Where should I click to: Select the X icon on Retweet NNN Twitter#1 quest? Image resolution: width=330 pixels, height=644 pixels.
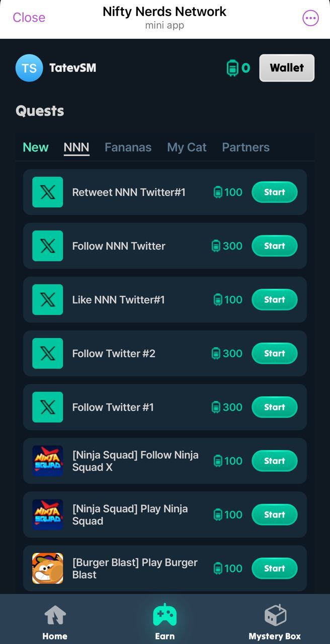point(47,192)
